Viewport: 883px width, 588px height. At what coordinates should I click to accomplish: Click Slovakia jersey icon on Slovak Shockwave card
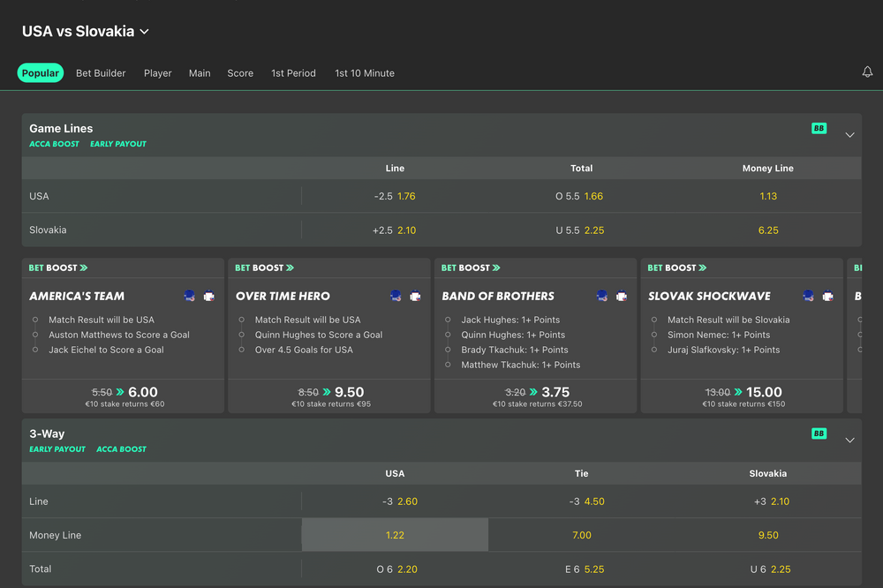point(828,296)
